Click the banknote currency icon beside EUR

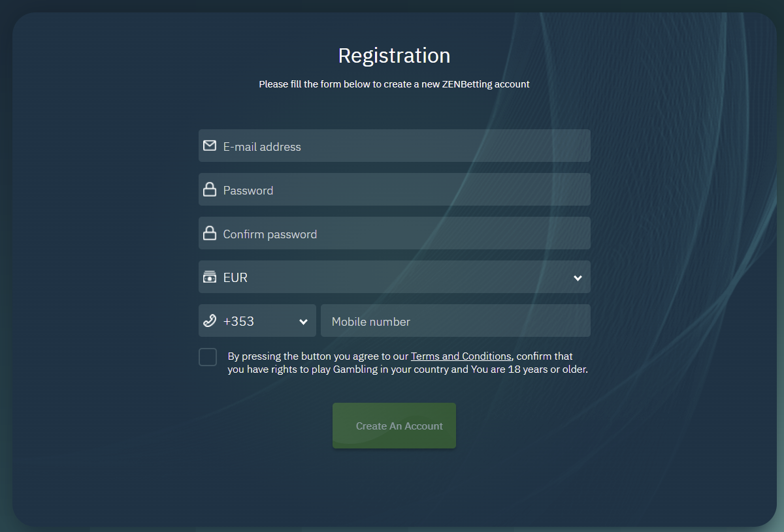pos(210,277)
